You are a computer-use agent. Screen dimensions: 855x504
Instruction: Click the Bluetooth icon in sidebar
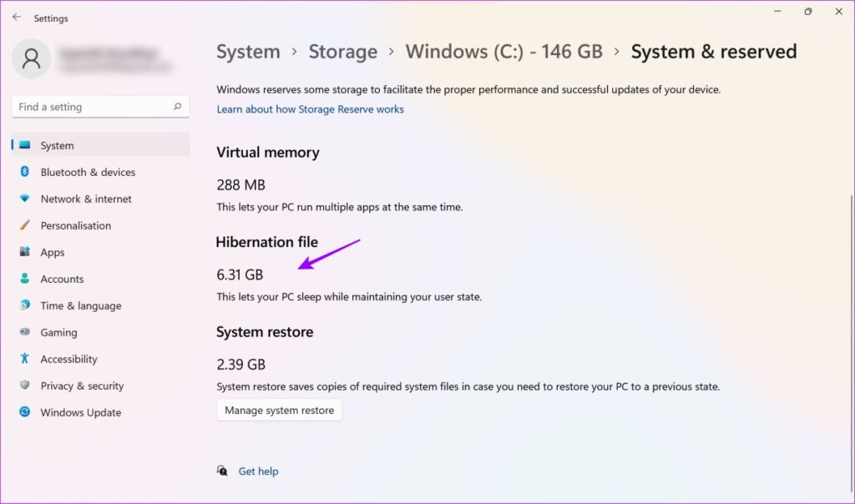[x=25, y=172]
